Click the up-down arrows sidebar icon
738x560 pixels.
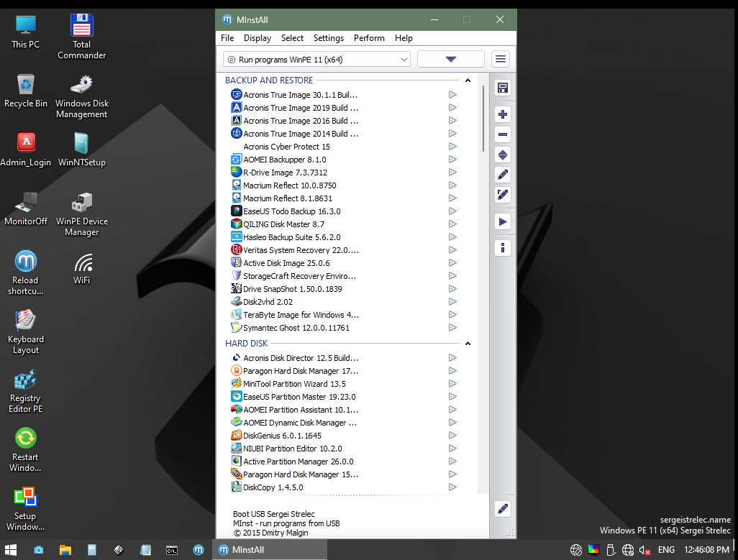tap(503, 155)
